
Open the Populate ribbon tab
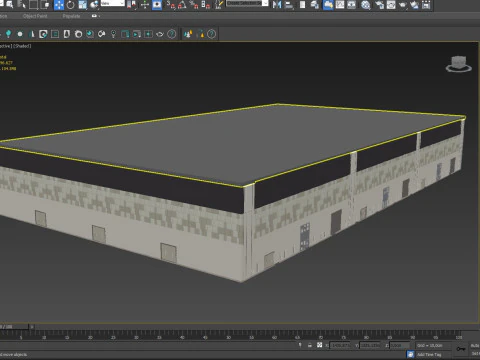coord(71,16)
